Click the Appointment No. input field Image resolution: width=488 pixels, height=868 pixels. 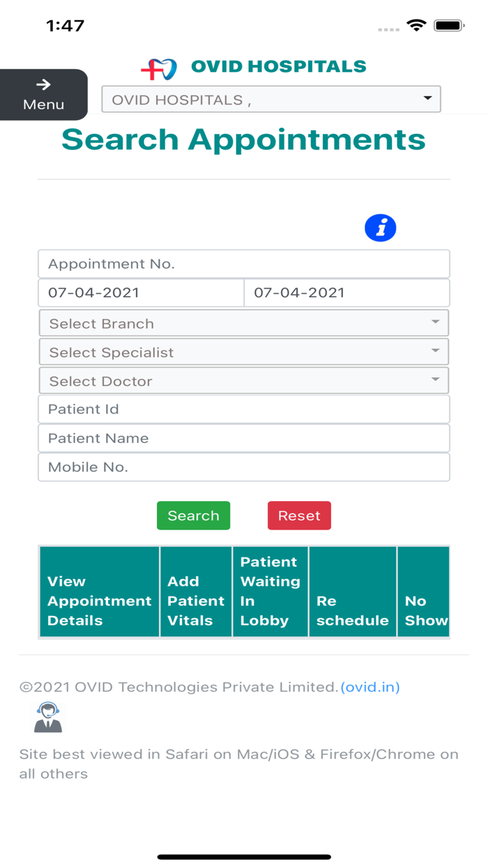pos(243,264)
